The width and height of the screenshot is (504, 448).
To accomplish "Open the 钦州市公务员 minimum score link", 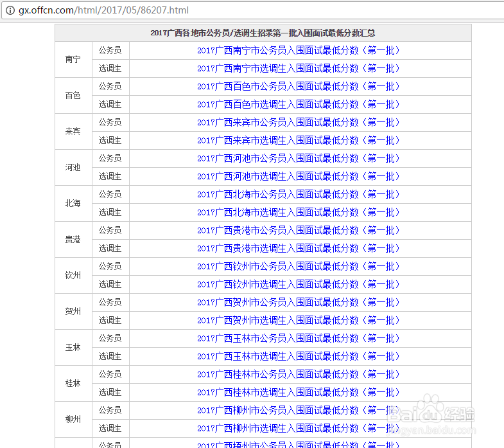I will 299,267.
